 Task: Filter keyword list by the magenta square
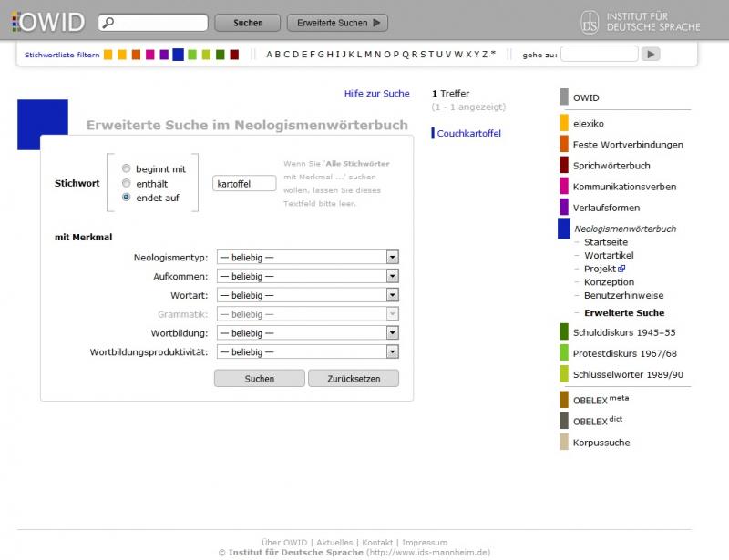pyautogui.click(x=149, y=55)
